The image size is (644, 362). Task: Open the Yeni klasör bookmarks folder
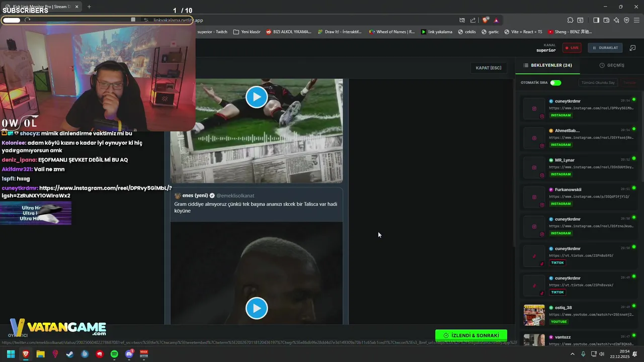[247, 32]
